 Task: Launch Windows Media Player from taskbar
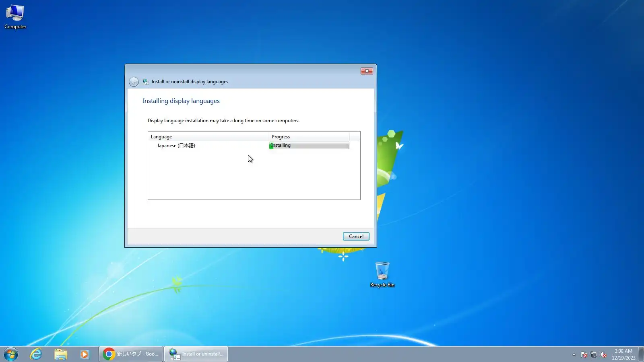[x=85, y=354]
